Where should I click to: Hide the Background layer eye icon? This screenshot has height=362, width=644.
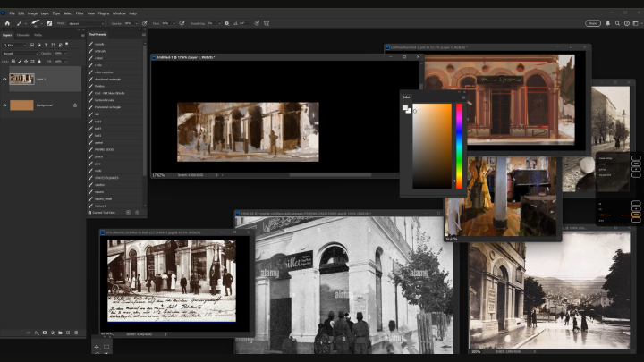[4, 105]
